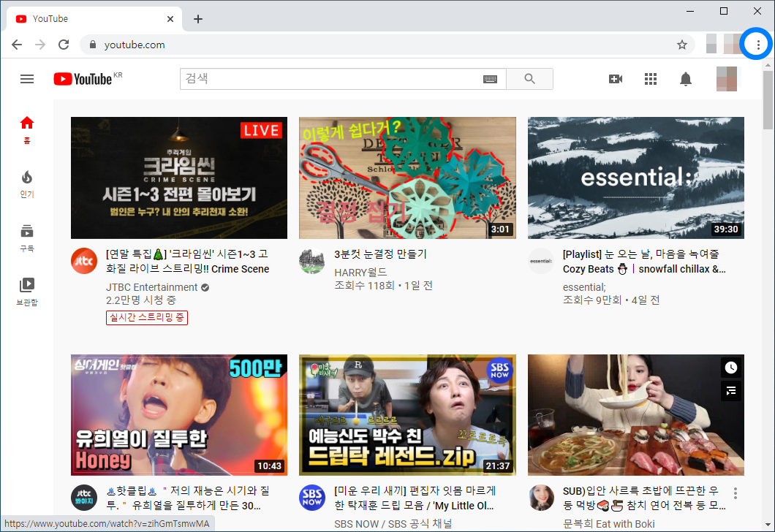
Task: Click the JTBC 봐야지 channel avatar
Action: coord(84,498)
